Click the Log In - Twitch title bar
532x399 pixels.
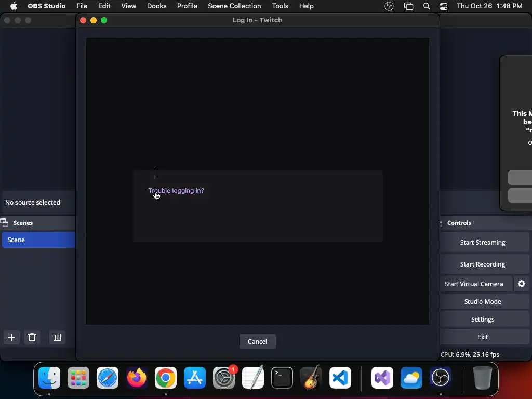258,20
